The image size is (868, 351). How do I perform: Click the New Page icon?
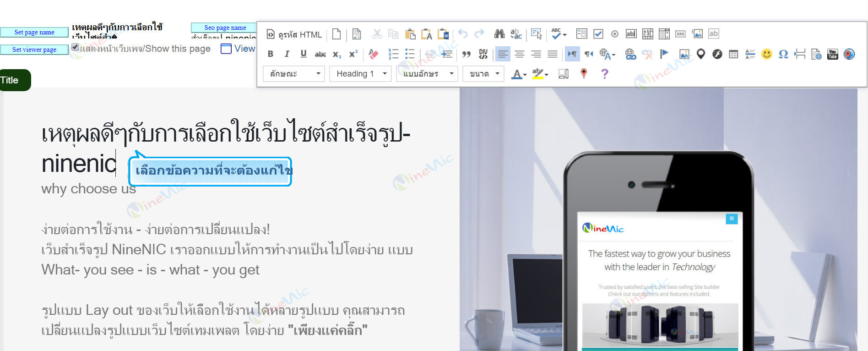pyautogui.click(x=336, y=34)
